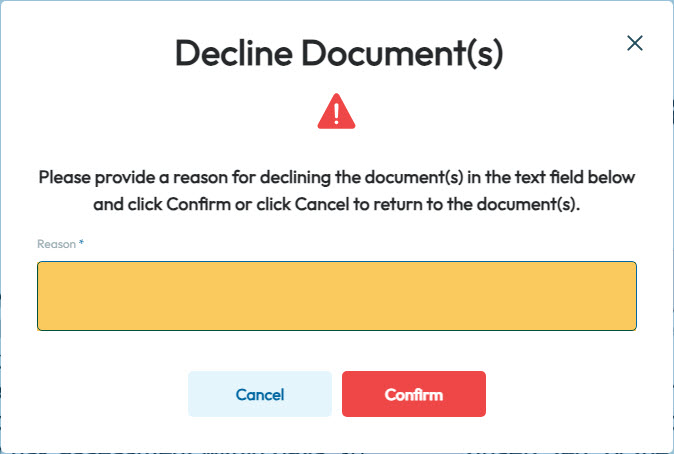The image size is (674, 454).
Task: Select the word Cancel in instruction text
Action: click(x=322, y=204)
